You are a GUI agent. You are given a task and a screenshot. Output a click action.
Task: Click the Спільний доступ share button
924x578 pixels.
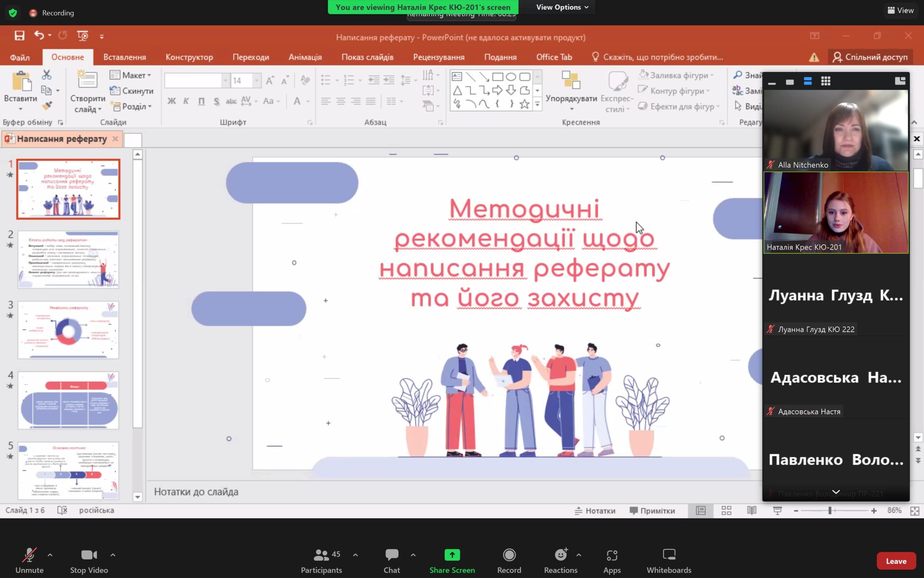[870, 57]
